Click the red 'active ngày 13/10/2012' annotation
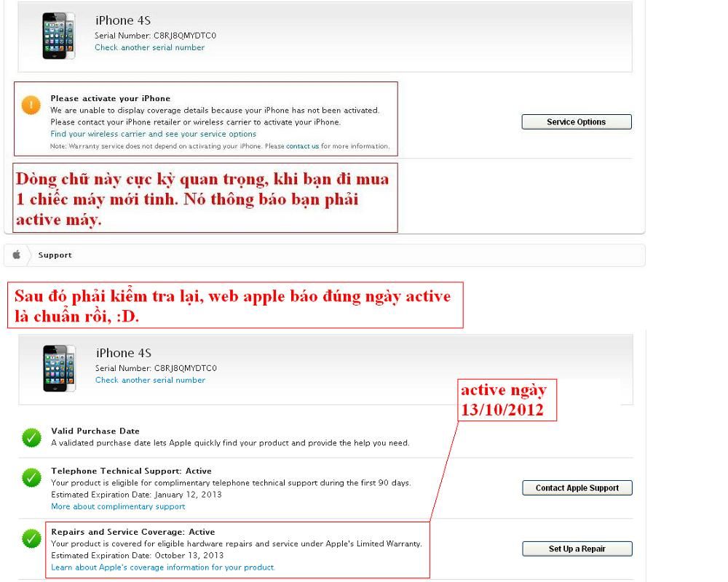 coord(507,400)
